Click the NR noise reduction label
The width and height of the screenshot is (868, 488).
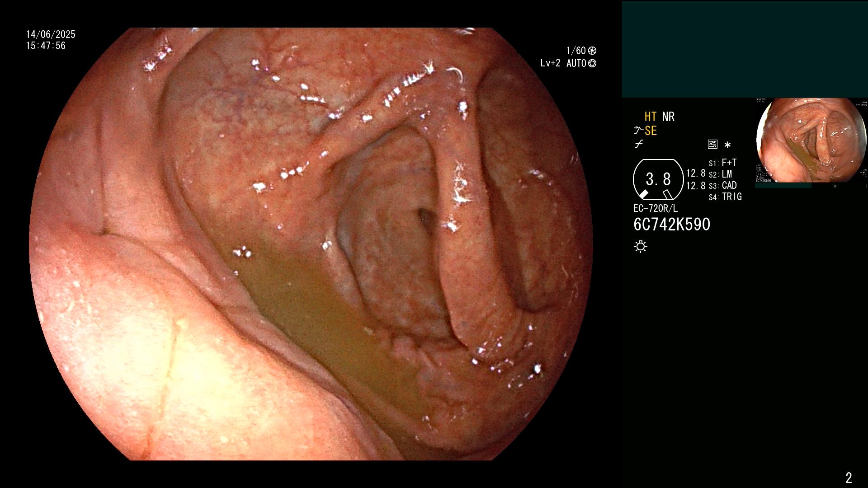(x=668, y=117)
